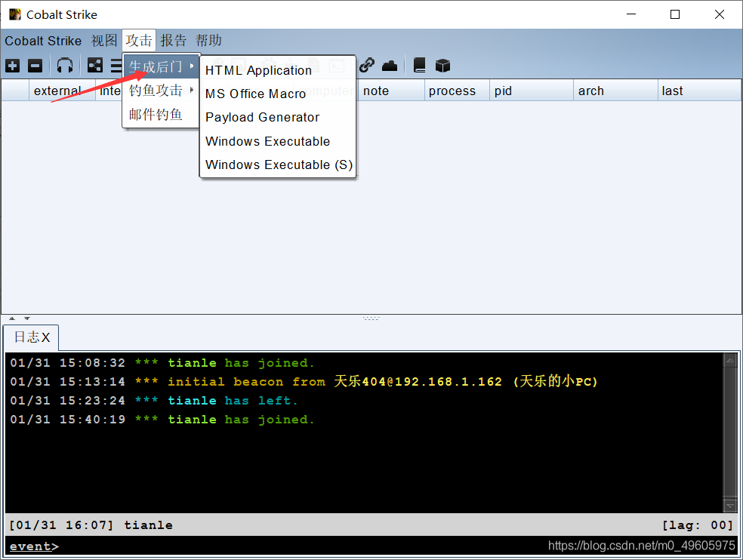Image resolution: width=743 pixels, height=560 pixels.
Task: Sort by the note column header
Action: (391, 91)
